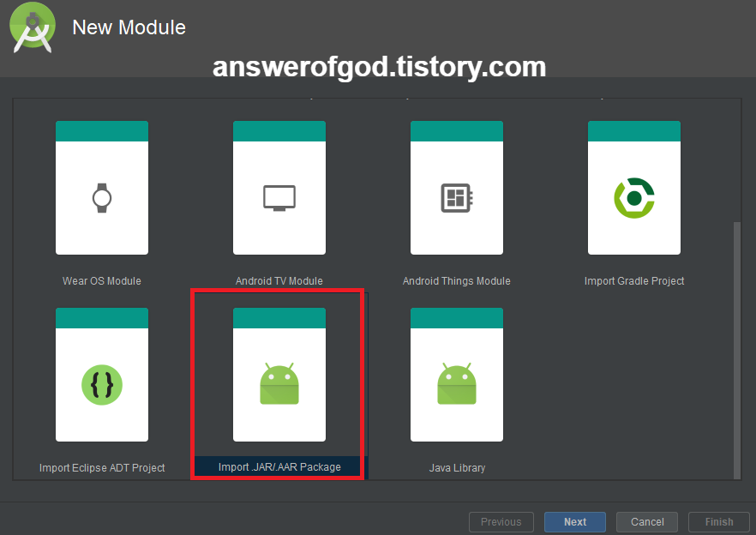
Task: Click the Wear OS Module label
Action: click(102, 280)
